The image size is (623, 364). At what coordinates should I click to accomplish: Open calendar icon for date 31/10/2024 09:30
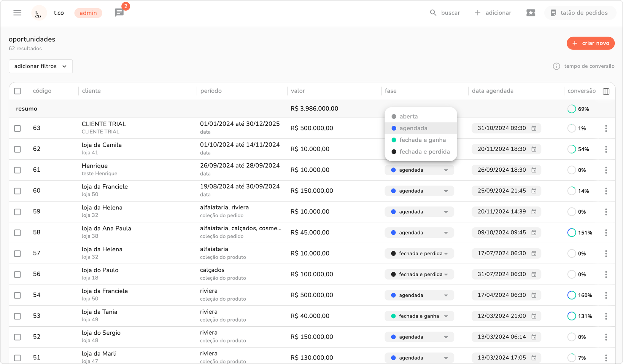(534, 128)
